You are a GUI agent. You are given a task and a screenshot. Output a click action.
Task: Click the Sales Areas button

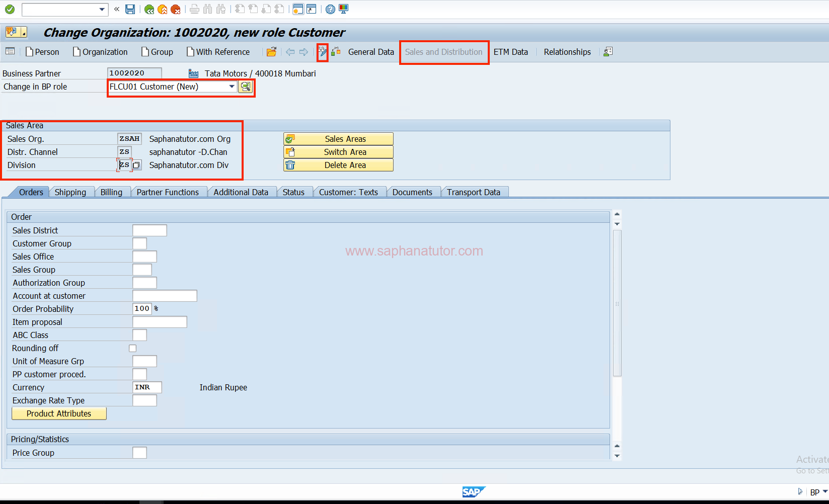tap(338, 139)
